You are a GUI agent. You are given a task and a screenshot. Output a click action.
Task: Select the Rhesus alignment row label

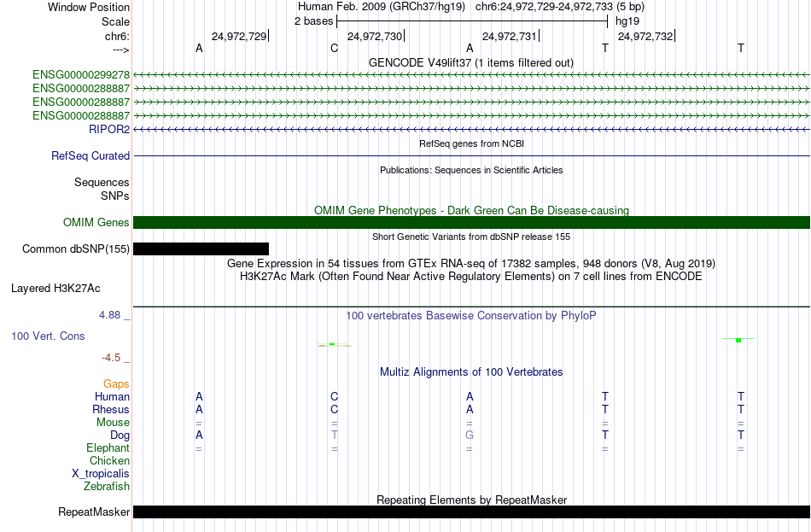point(111,409)
